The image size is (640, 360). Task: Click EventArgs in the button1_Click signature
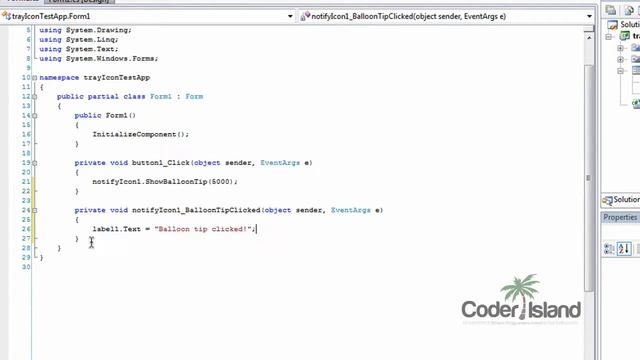click(280, 163)
